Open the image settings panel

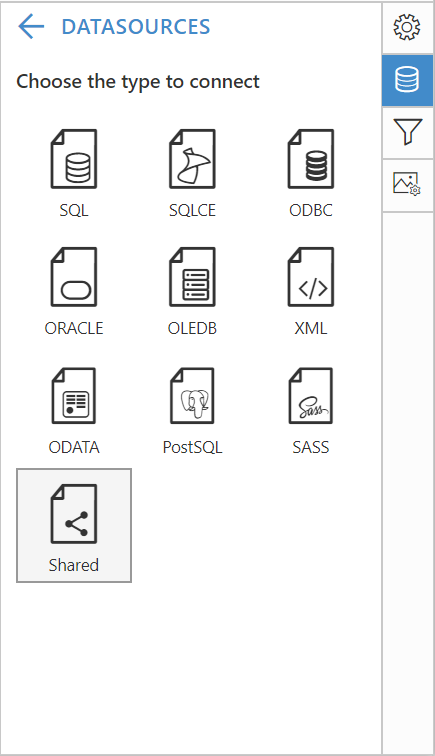(407, 185)
